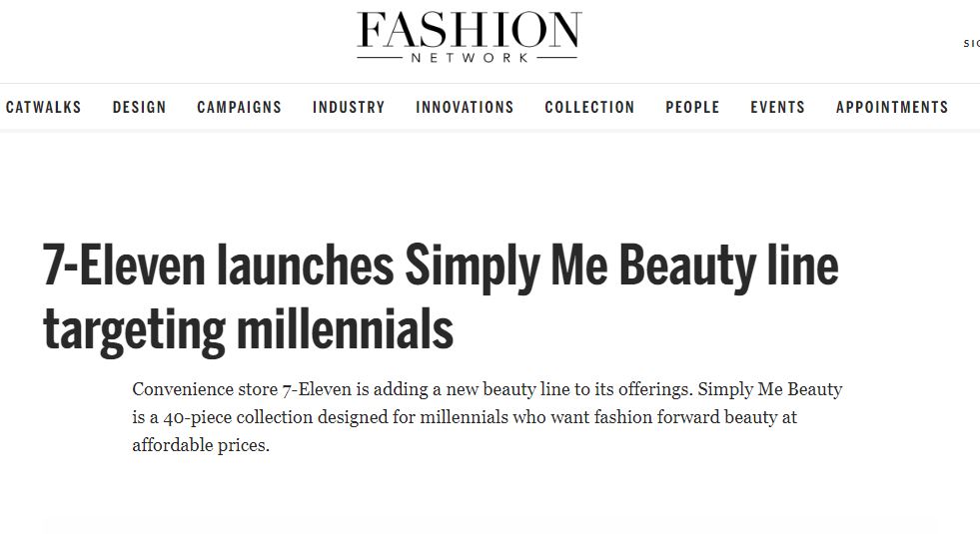Open the People section
Image resolution: width=980 pixels, height=534 pixels.
(692, 107)
